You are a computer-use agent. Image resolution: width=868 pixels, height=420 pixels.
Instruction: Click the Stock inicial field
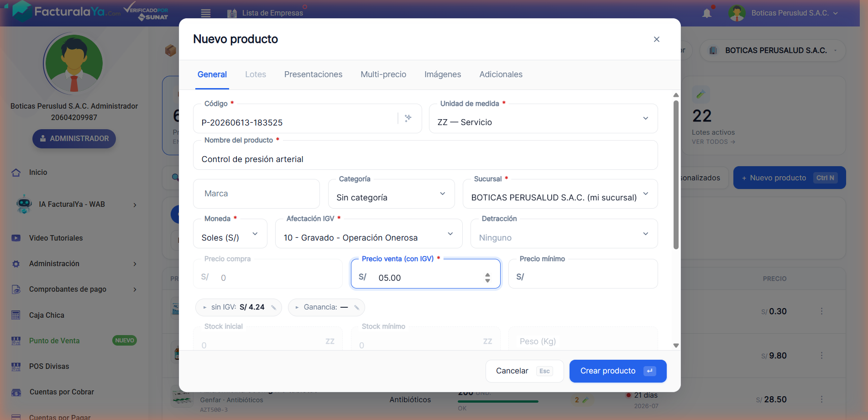tap(268, 339)
